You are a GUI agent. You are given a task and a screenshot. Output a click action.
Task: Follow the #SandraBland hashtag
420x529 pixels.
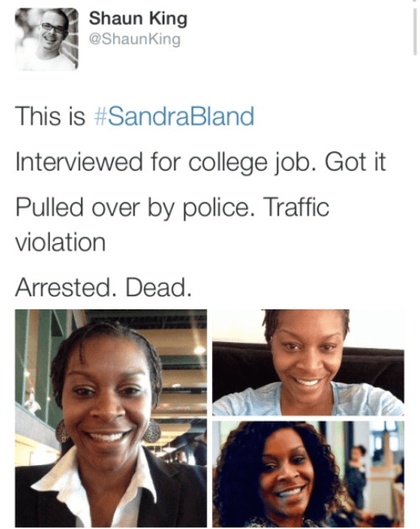[x=174, y=116]
